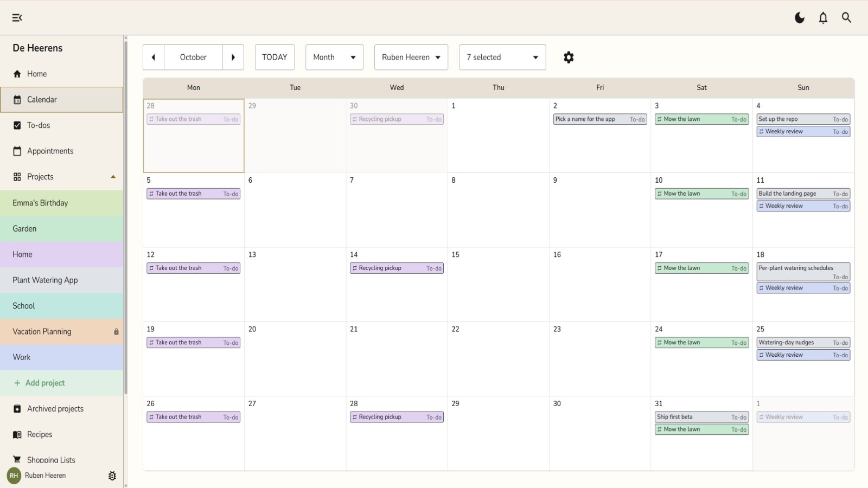Viewport: 868px width, 488px height.
Task: Toggle dark mode moon icon
Action: (x=800, y=18)
